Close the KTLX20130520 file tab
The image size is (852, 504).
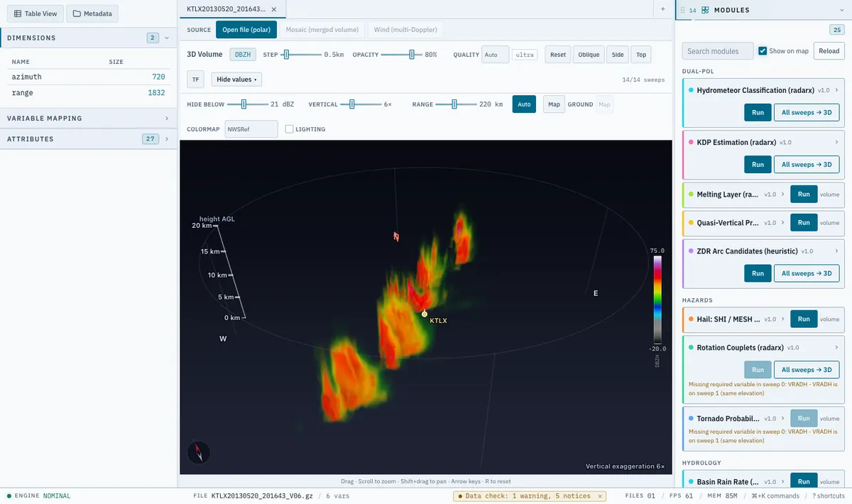click(274, 9)
